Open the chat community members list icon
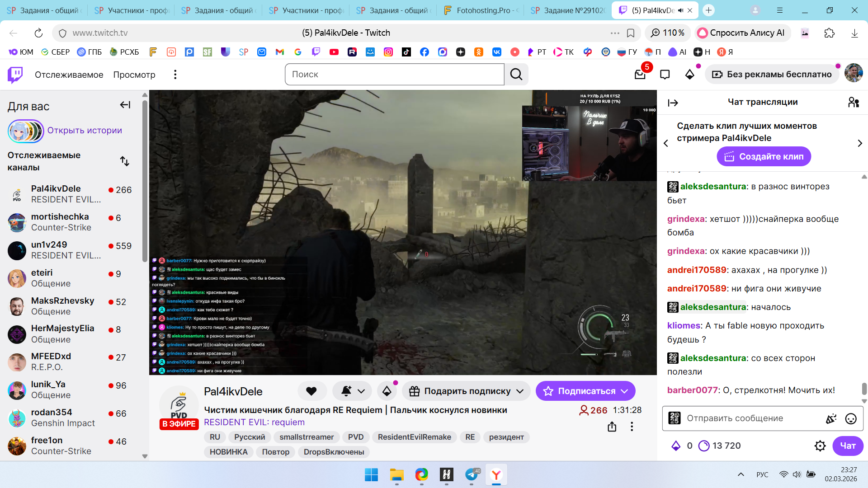The image size is (868, 488). [853, 103]
